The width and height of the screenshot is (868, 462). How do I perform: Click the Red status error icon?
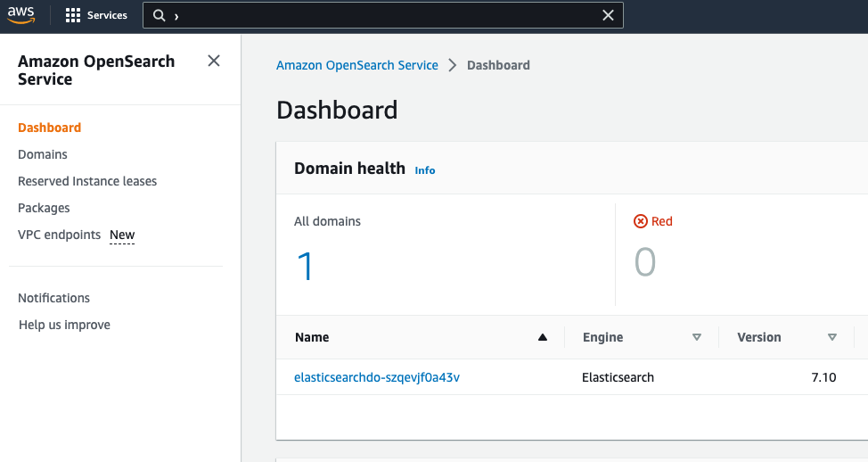click(x=641, y=221)
